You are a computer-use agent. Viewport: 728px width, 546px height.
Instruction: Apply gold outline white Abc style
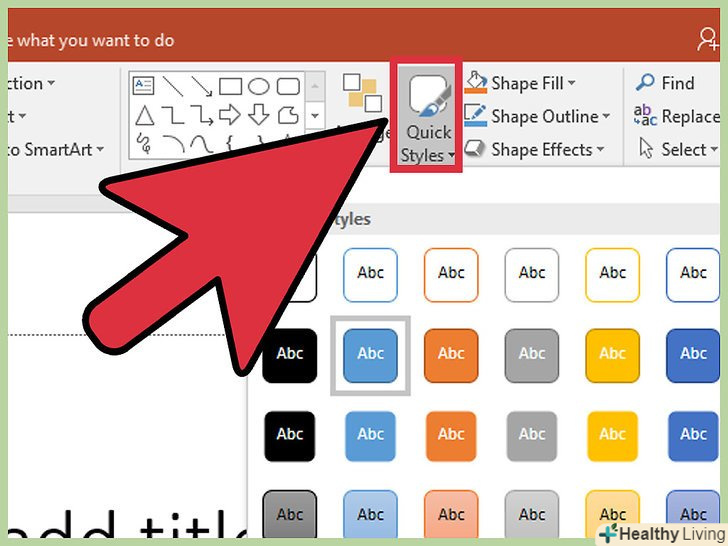[612, 275]
